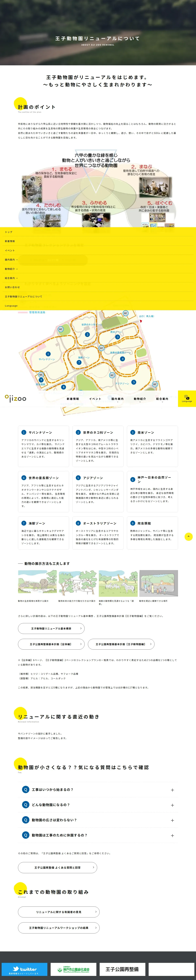Expand FAQ どんな動物園になるの？
Screen dimensions: 196x980
pyautogui.click(x=98, y=805)
